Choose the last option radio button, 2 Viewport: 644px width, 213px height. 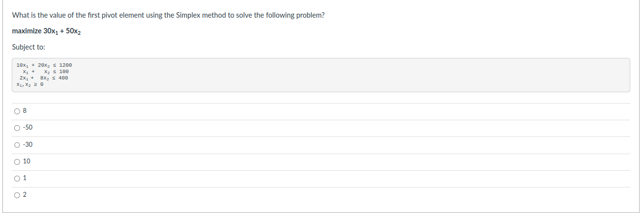(x=17, y=195)
